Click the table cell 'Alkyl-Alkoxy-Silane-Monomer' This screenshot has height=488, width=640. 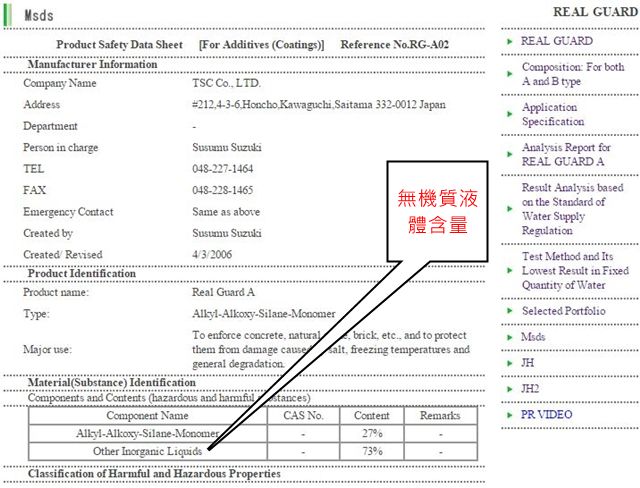coord(147,433)
